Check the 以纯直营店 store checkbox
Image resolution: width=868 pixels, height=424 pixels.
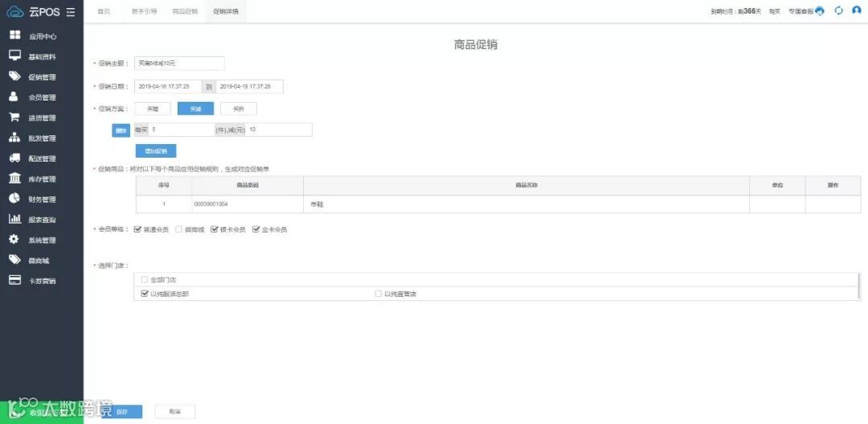(x=379, y=294)
